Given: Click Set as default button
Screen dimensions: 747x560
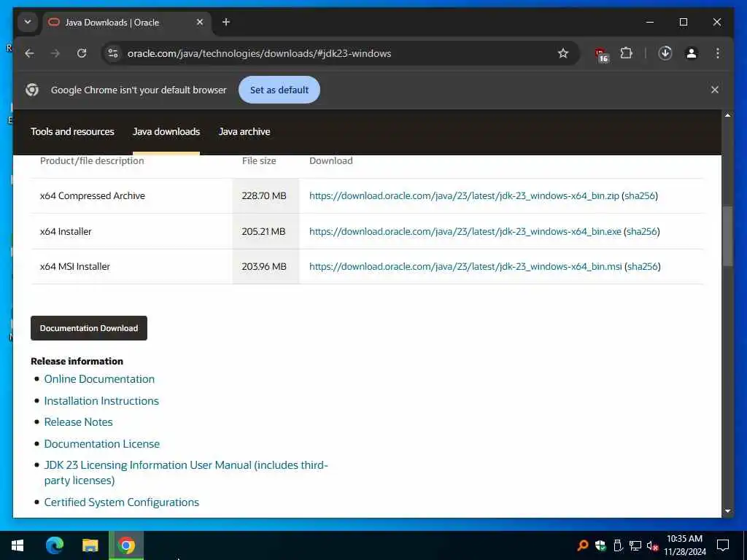Looking at the screenshot, I should (x=279, y=90).
